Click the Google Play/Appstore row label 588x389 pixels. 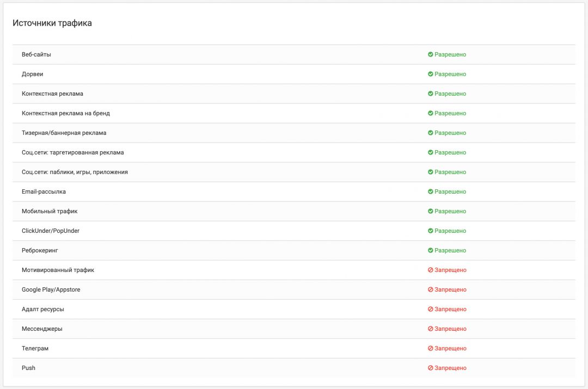pos(51,289)
